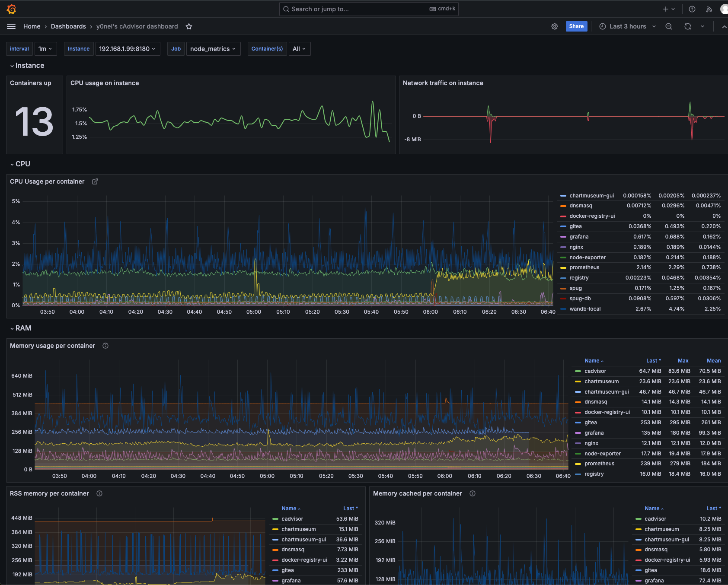728x585 pixels.
Task: Zoom out the time range
Action: click(x=669, y=26)
